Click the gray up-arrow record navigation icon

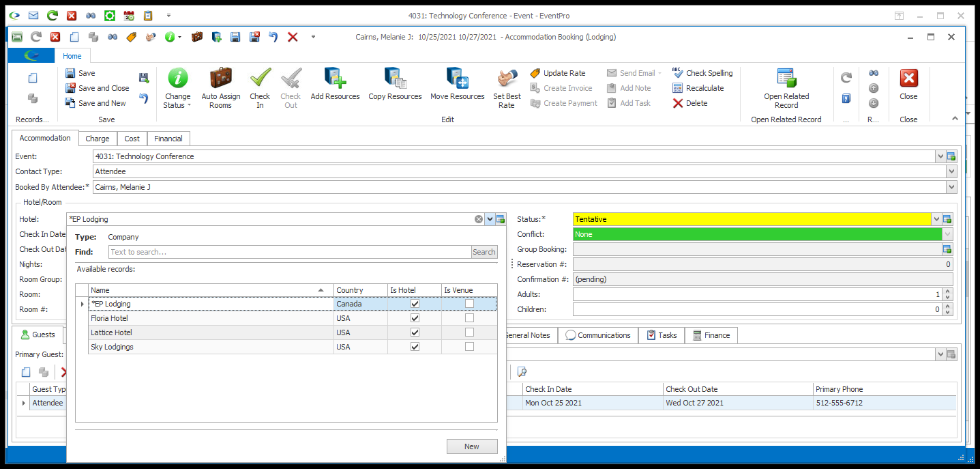pos(874,88)
